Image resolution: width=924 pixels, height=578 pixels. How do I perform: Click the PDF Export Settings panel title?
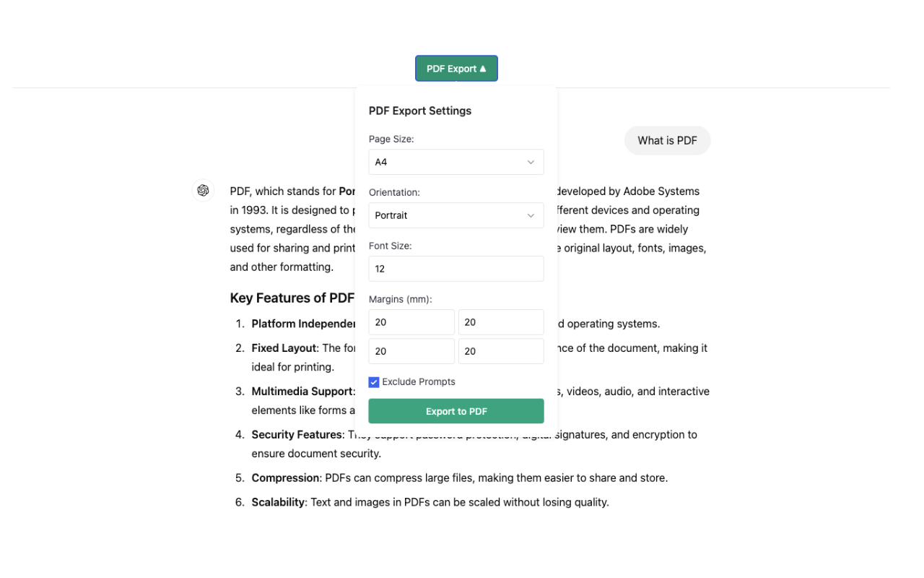pos(419,111)
